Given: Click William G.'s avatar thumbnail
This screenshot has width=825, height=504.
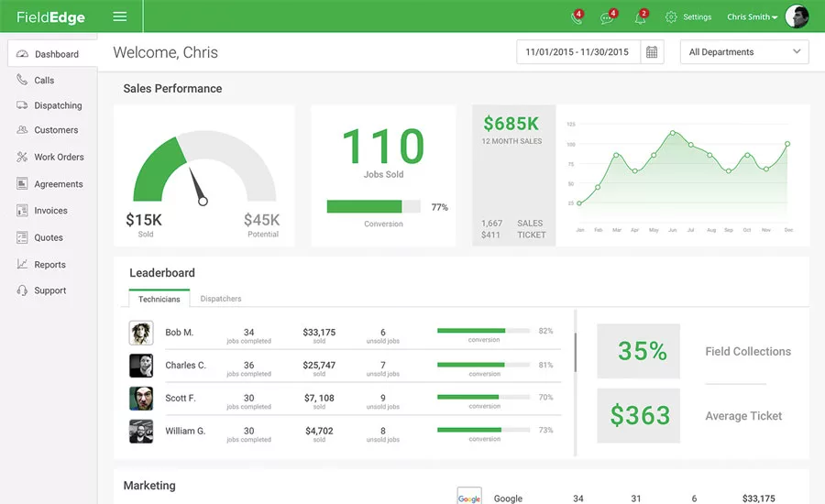Looking at the screenshot, I should (x=141, y=432).
